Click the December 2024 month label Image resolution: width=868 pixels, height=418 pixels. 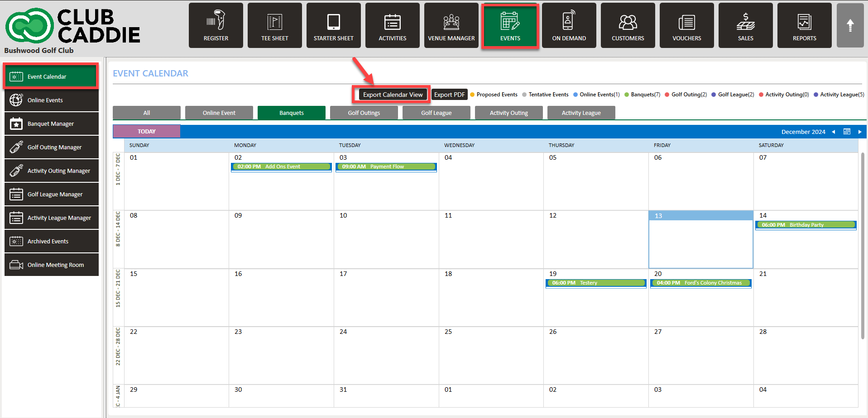[x=803, y=132]
